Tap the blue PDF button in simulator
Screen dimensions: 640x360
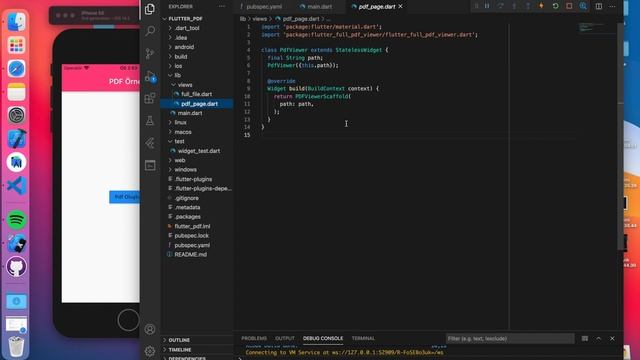click(x=124, y=197)
